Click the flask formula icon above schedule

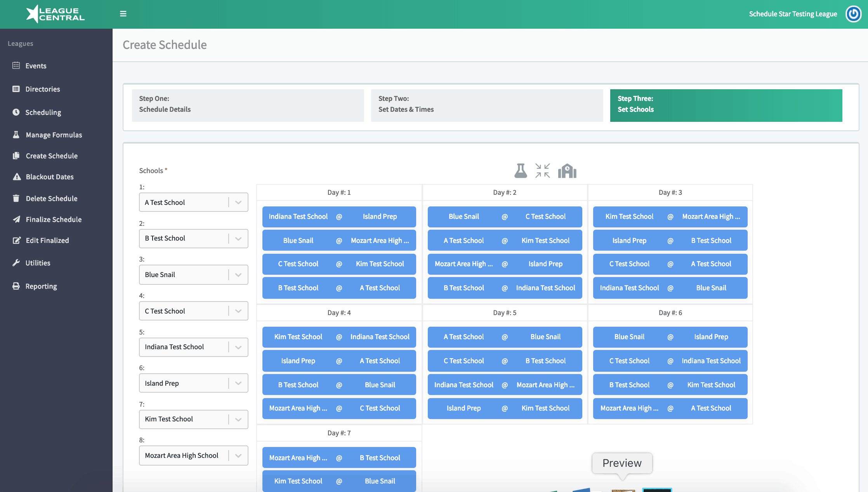click(x=521, y=171)
